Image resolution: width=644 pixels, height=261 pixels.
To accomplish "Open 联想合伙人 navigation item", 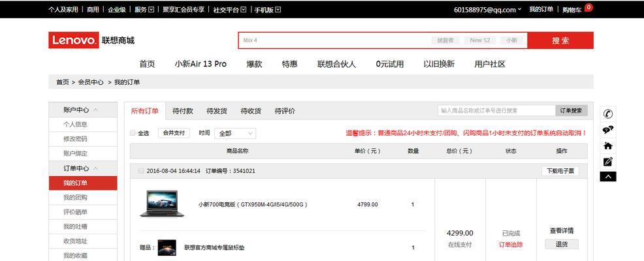I will (337, 64).
